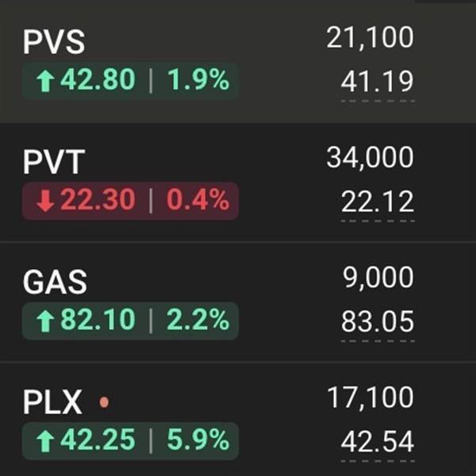Click the green up arrow beside 82.10
Viewport: 476px width, 476px height.
point(44,321)
